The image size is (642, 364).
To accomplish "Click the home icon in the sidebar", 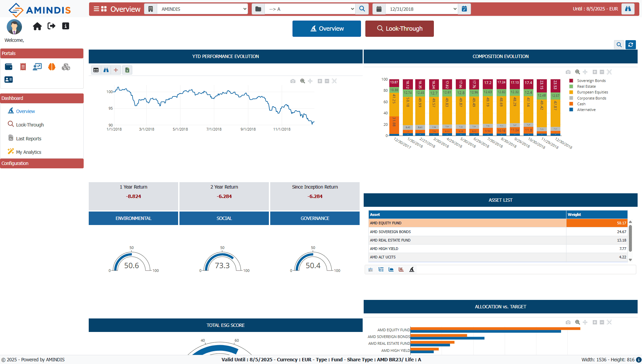I will [37, 26].
